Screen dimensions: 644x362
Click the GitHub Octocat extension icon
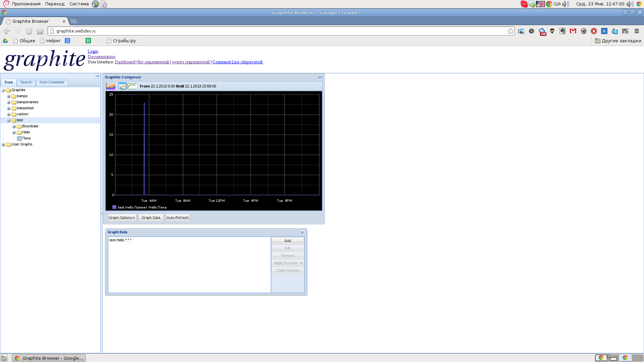(x=552, y=31)
